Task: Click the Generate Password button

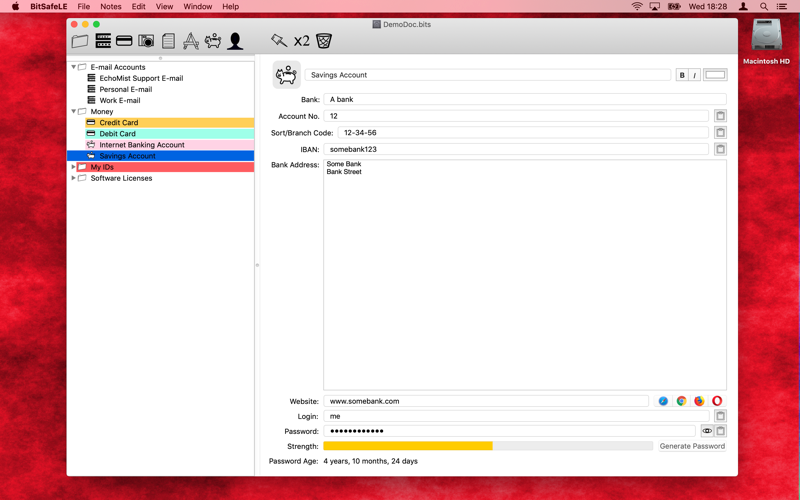Action: pos(692,446)
